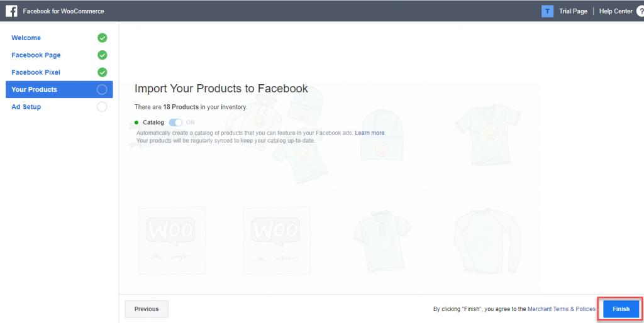This screenshot has height=323, width=644.
Task: Go to the Welcome step
Action: [x=26, y=38]
